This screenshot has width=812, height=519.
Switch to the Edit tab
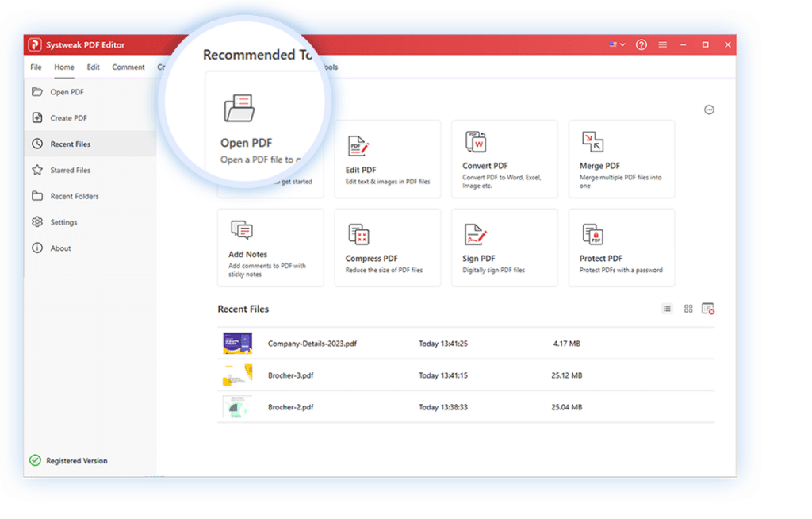click(94, 67)
